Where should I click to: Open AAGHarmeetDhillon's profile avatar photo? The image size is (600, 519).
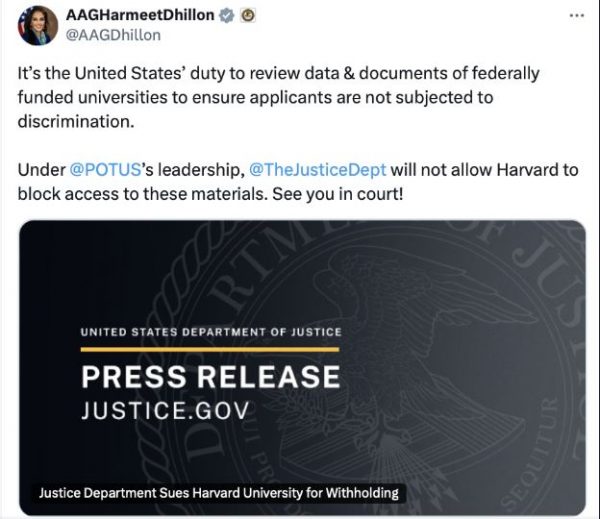point(37,24)
